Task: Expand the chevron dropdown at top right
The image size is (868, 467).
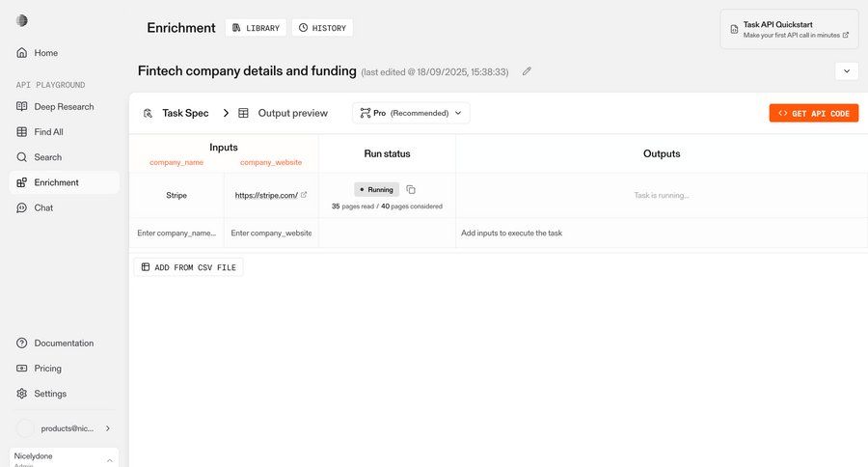Action: coord(846,71)
